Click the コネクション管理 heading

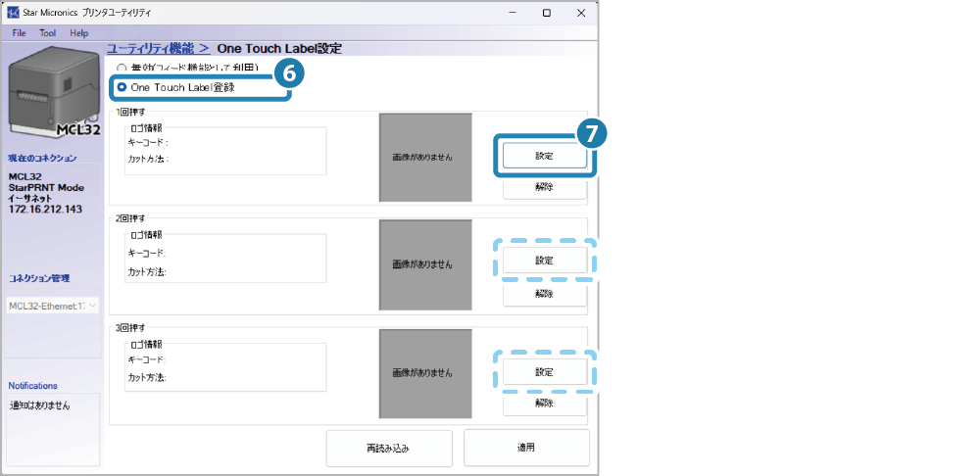click(x=39, y=278)
